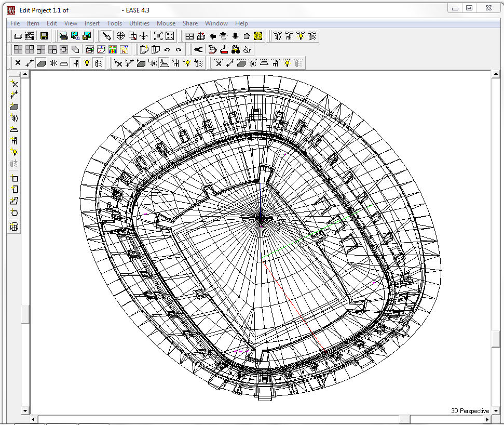Click the four-pane window layout icon

click(x=189, y=36)
